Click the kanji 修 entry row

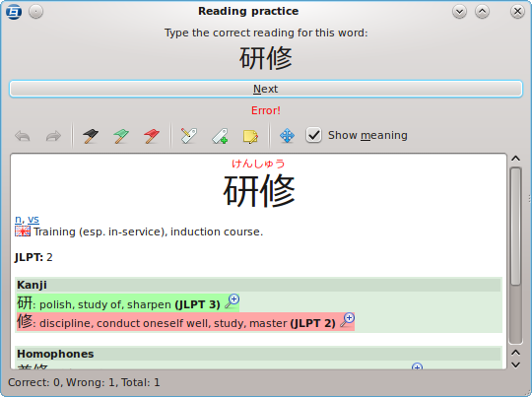pyautogui.click(x=185, y=322)
